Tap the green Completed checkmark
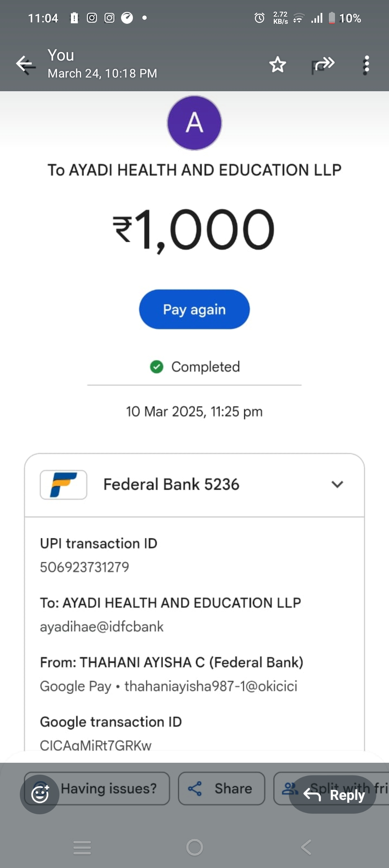Image resolution: width=389 pixels, height=868 pixels. [157, 367]
